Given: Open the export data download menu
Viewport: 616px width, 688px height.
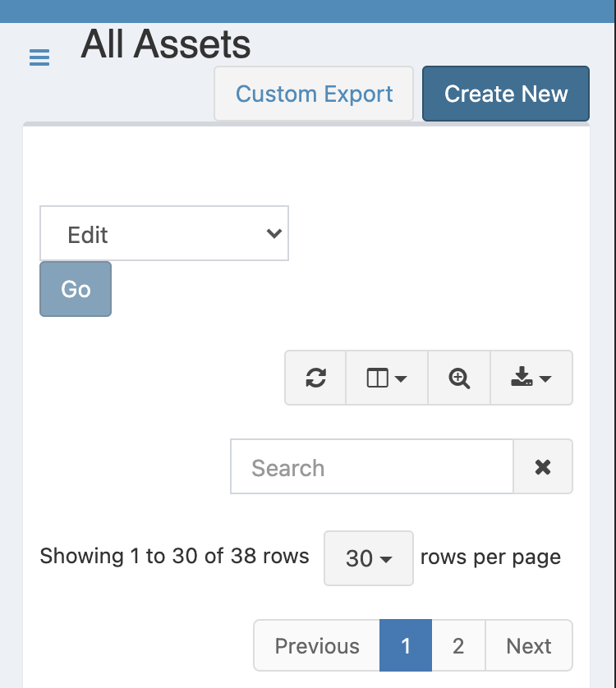Looking at the screenshot, I should pos(531,378).
